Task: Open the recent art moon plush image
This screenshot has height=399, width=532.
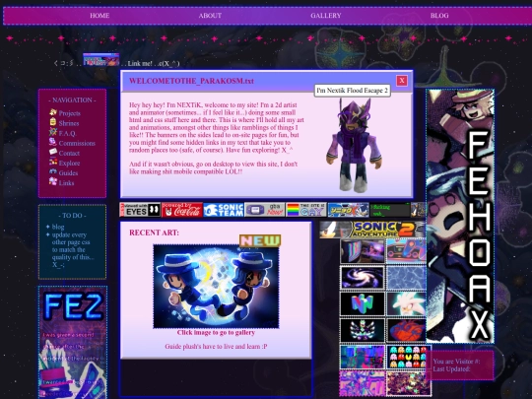Action: [x=216, y=287]
